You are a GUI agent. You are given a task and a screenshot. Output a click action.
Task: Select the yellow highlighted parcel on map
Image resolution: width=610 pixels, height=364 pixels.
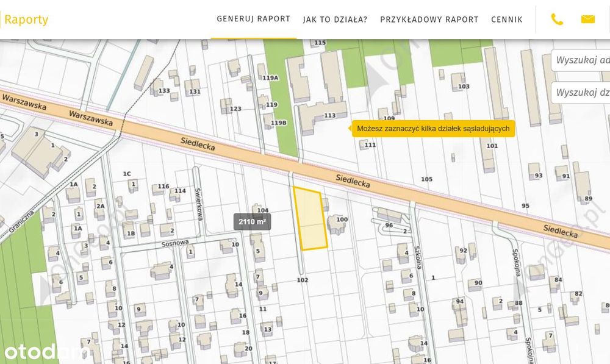tap(310, 218)
